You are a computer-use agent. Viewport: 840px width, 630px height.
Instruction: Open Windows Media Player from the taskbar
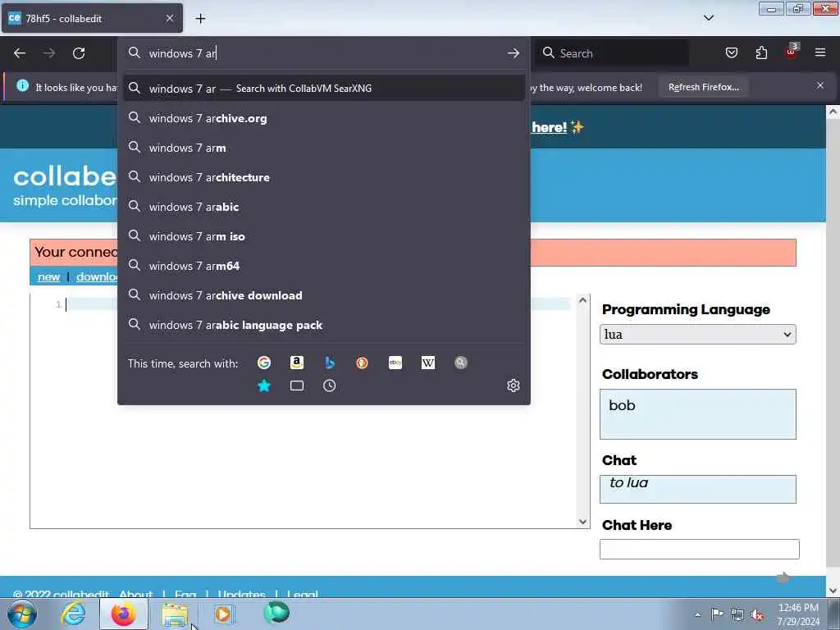pos(224,614)
